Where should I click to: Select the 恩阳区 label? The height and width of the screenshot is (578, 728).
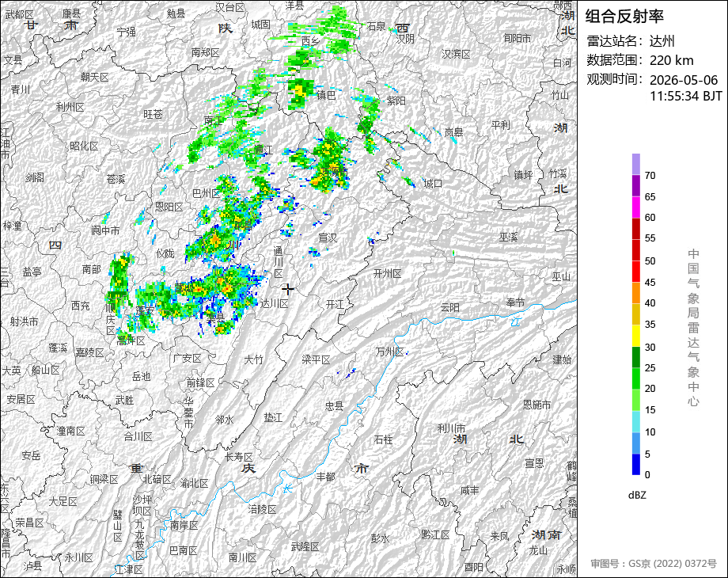pyautogui.click(x=169, y=207)
